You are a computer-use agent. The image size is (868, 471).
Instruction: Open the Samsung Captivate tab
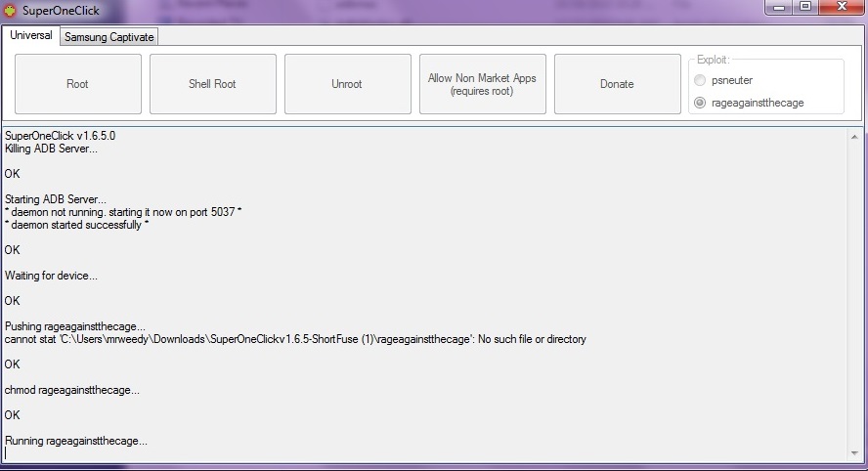tap(109, 37)
